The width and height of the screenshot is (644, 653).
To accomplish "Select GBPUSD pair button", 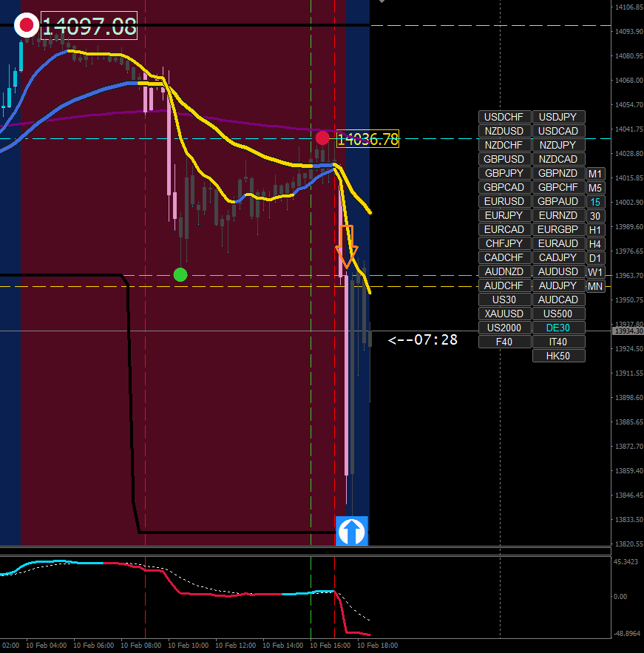I will (x=504, y=159).
